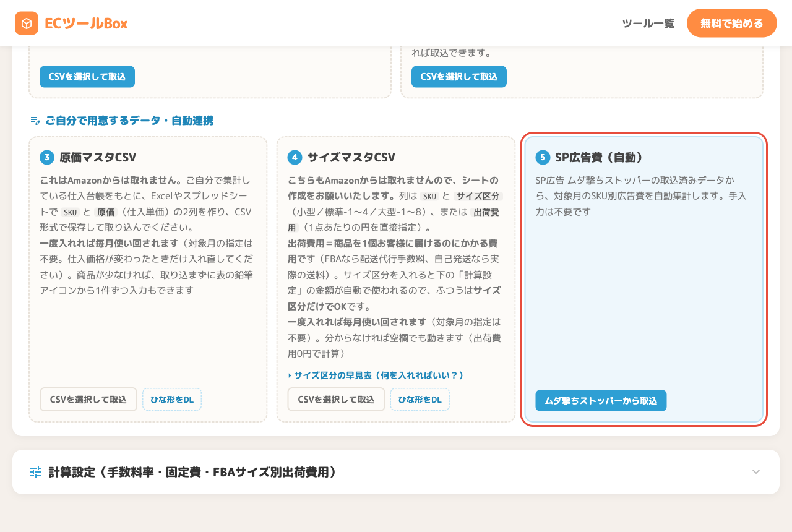This screenshot has width=792, height=532.
Task: Click the right top CSVを選択して取込 button
Action: [459, 77]
